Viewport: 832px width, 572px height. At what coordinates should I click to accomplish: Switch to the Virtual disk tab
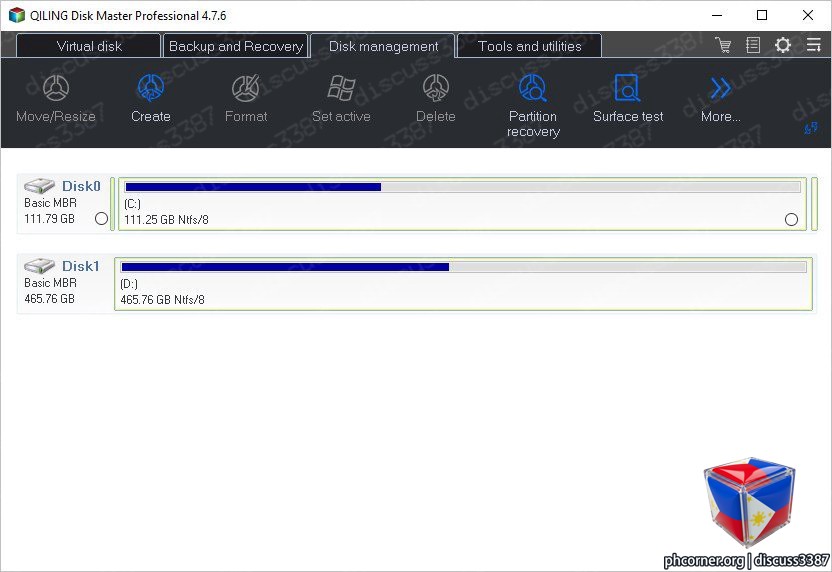pos(89,46)
